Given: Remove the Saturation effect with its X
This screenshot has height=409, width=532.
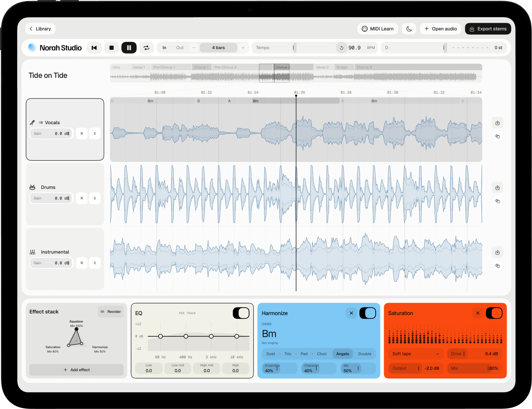Looking at the screenshot, I should pyautogui.click(x=478, y=313).
